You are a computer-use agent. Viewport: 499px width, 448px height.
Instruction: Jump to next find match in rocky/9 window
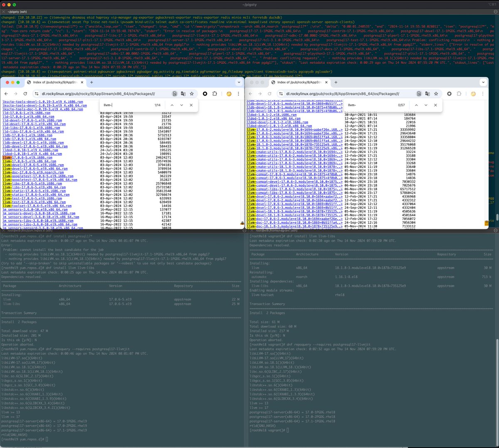182,105
